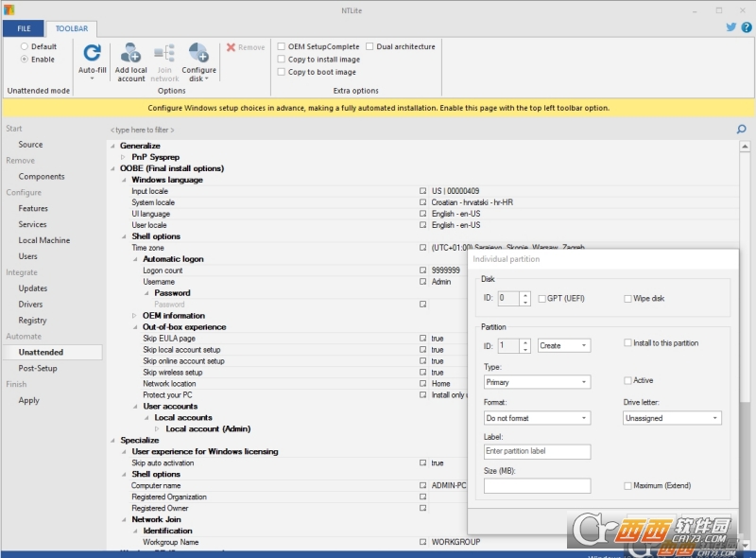Click edit icon next to Protect your PC
756x558 pixels.
422,394
